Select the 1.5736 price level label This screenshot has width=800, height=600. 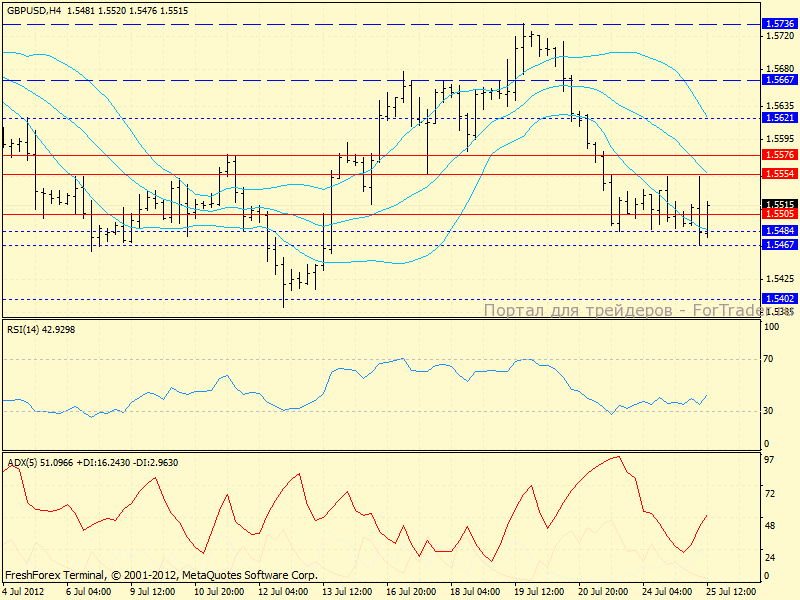tap(778, 23)
